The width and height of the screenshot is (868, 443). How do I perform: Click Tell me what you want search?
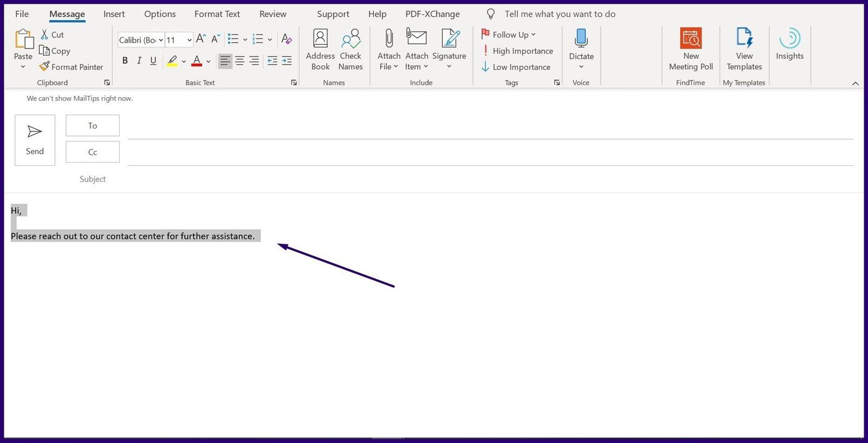click(x=560, y=14)
